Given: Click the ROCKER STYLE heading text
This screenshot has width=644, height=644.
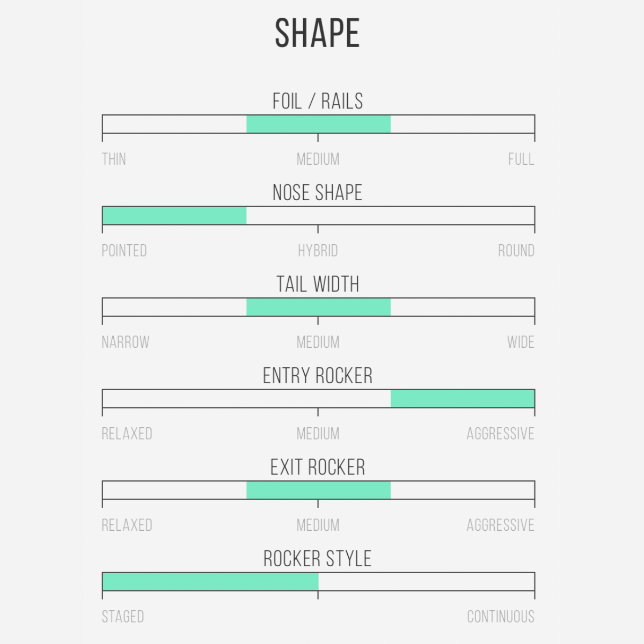Looking at the screenshot, I should pyautogui.click(x=318, y=559).
